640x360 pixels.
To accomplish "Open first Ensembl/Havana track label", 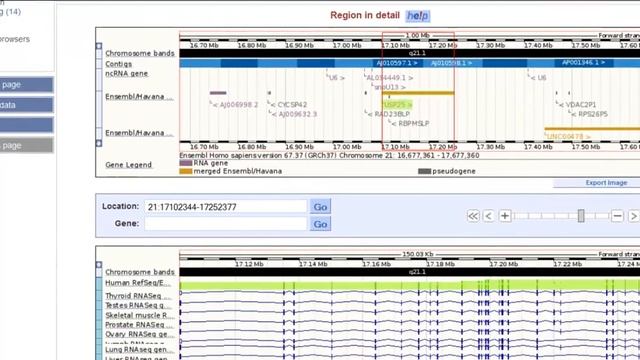I will [139, 97].
